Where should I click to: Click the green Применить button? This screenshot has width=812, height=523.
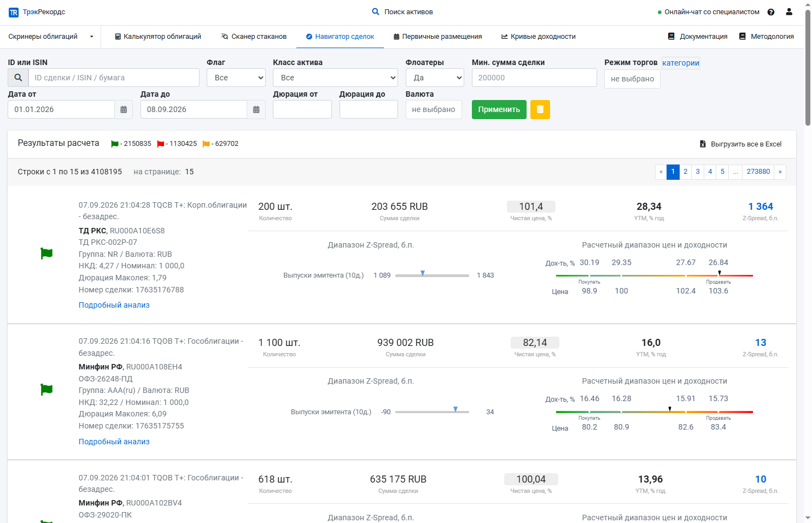(x=499, y=109)
